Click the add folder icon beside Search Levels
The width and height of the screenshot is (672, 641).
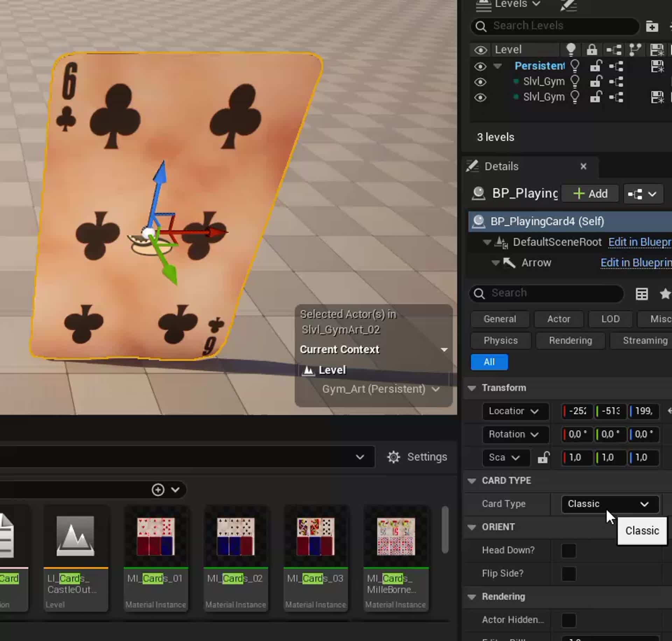tap(652, 26)
